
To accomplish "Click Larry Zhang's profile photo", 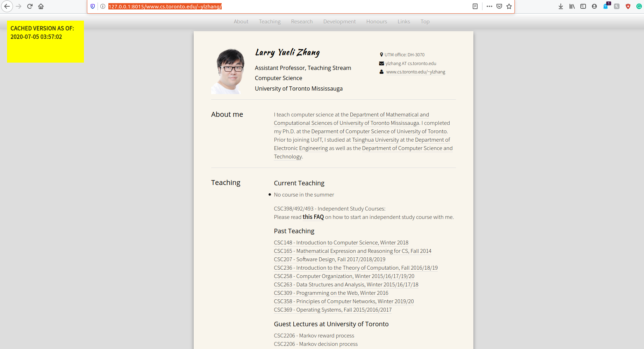I will (x=228, y=70).
